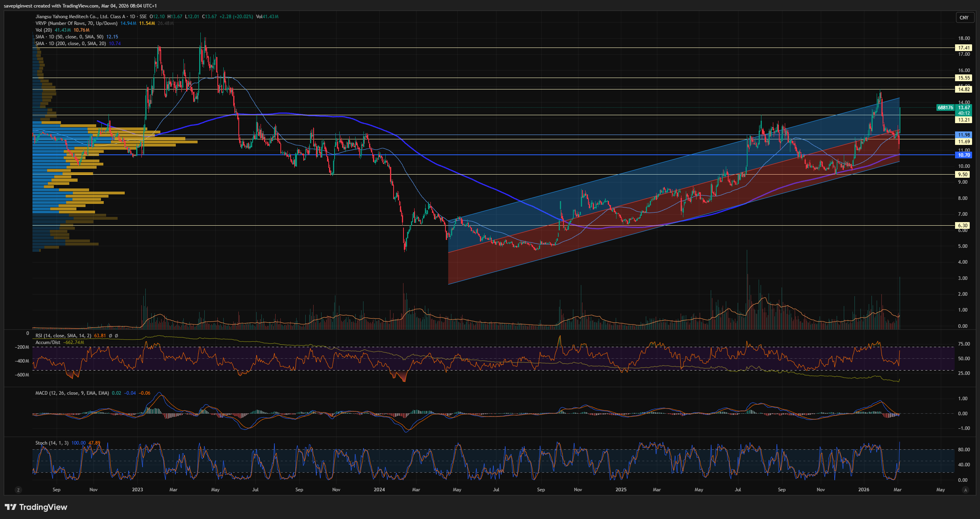Click the 2025 label on time axis
This screenshot has width=980, height=519.
(x=621, y=490)
